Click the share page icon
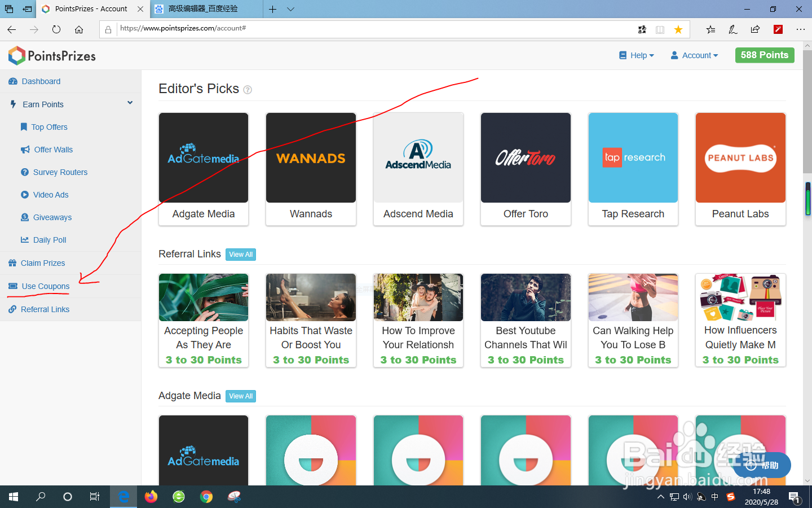This screenshot has width=812, height=508. (755, 29)
